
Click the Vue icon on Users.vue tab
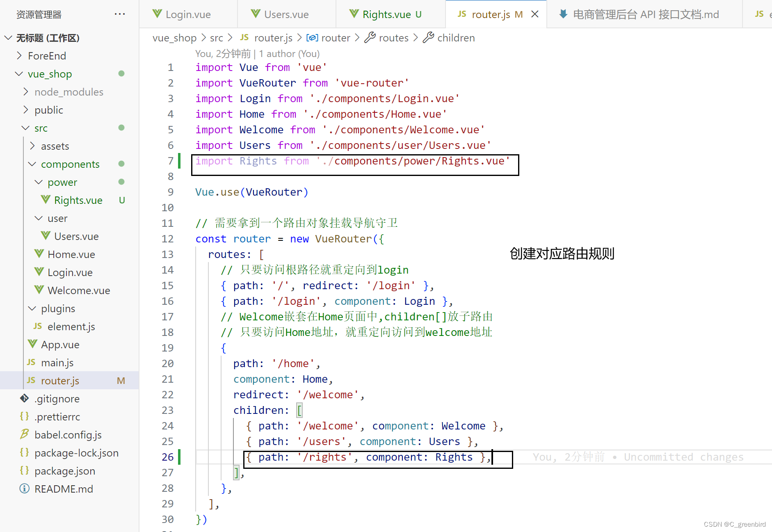pos(256,14)
